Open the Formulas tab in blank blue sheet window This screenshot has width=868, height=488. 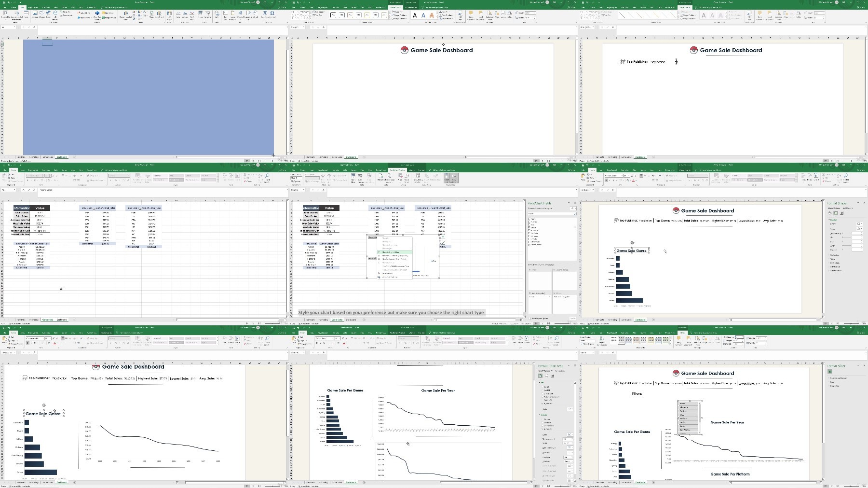pos(46,7)
